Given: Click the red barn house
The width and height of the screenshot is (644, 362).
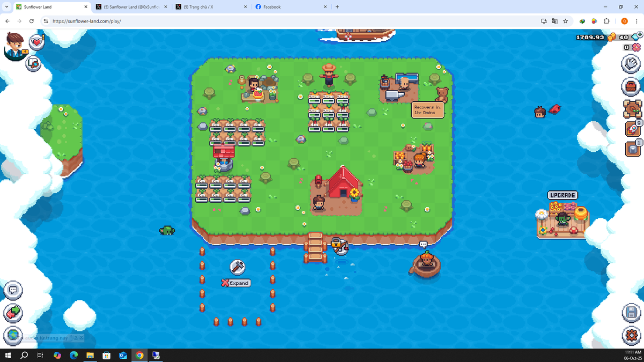Looking at the screenshot, I should 343,183.
